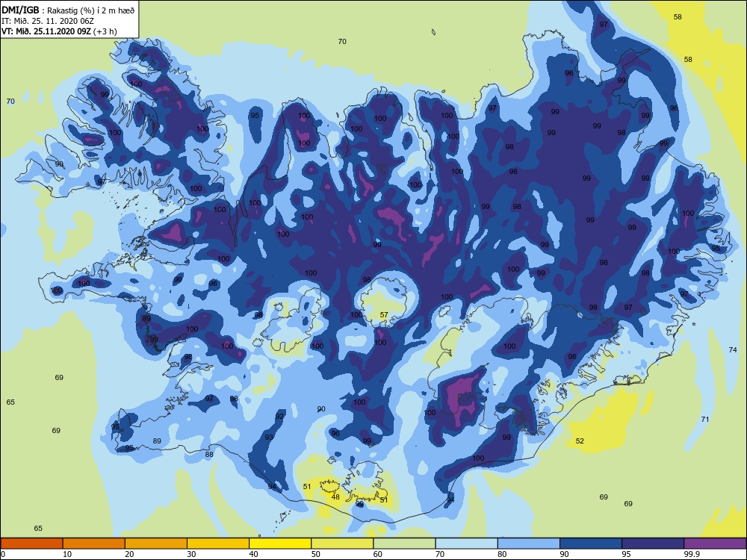Select the '71' value over the sea
Viewport: 747px width, 560px height.
point(705,420)
